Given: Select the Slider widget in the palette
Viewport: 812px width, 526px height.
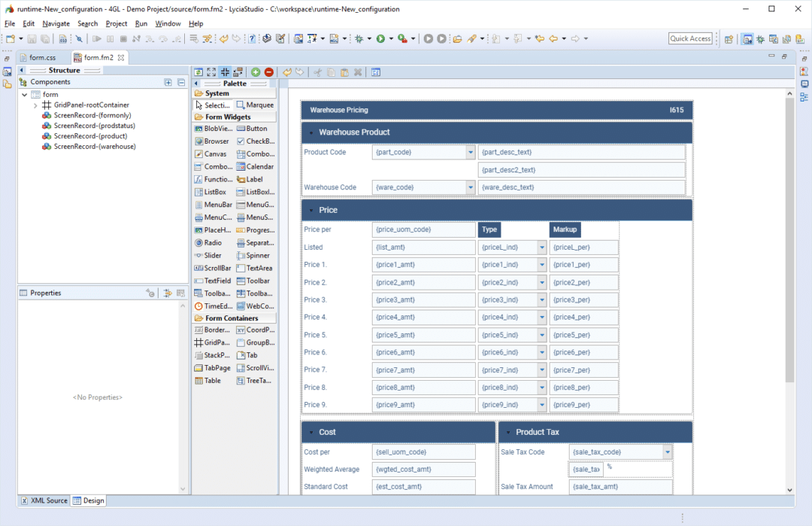Looking at the screenshot, I should (x=211, y=255).
